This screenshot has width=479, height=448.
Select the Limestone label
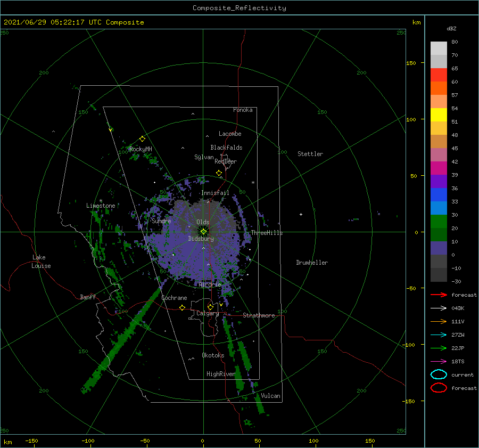pyautogui.click(x=101, y=206)
